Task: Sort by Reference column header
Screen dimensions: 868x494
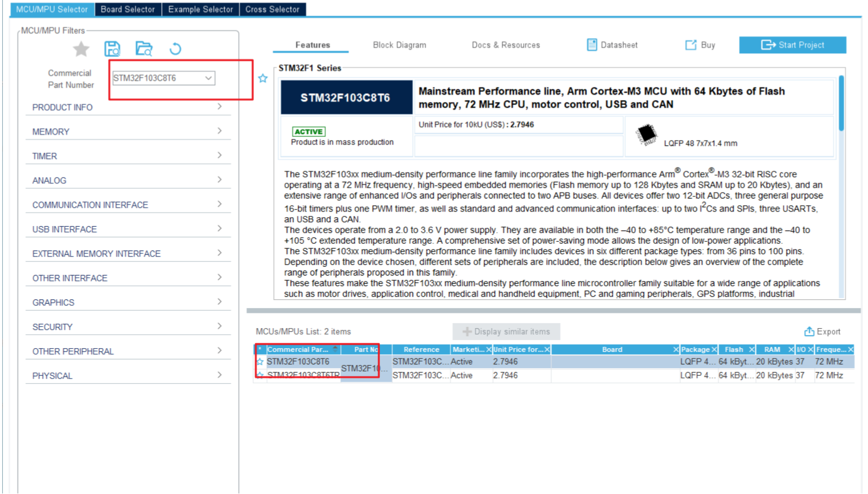Action: pos(421,350)
